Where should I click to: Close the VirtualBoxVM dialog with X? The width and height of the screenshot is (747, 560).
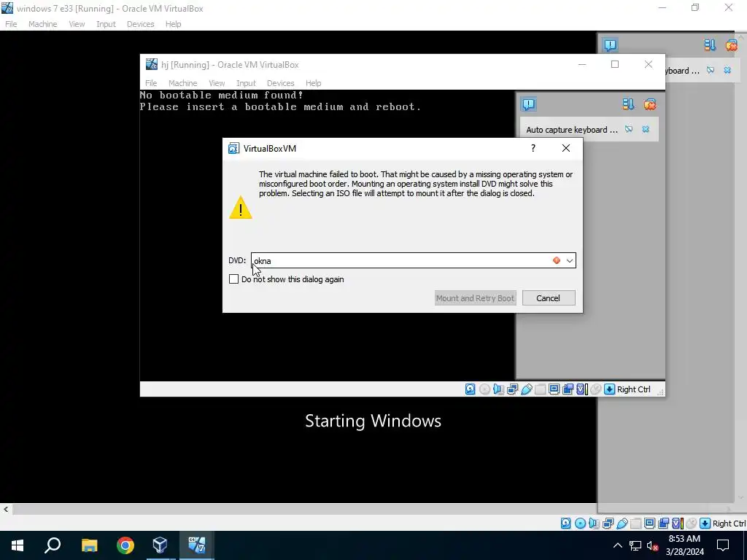565,148
